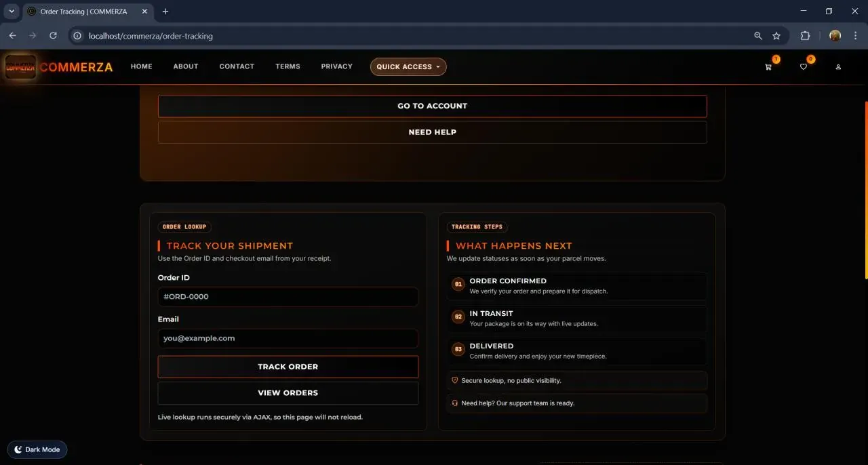Focus the Email input field

(x=288, y=338)
